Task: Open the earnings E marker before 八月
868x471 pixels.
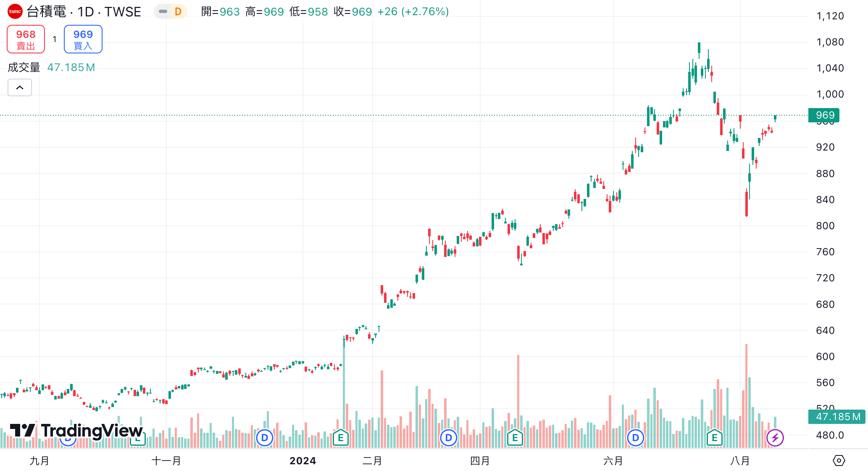Action: [715, 438]
